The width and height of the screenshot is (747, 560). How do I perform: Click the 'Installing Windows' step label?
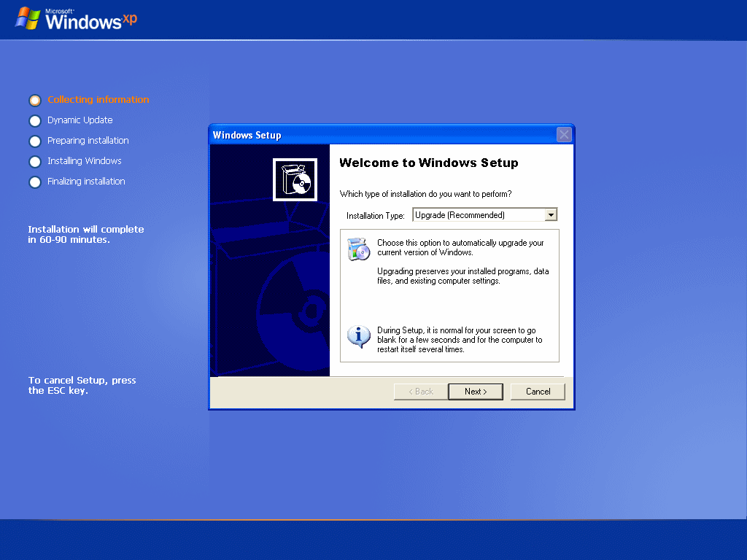tap(85, 161)
